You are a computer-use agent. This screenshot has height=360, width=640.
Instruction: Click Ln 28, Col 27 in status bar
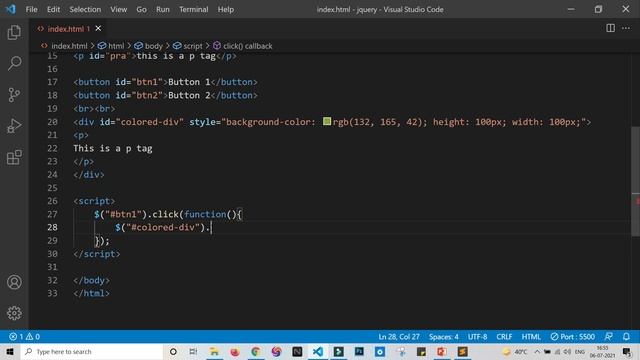coord(399,337)
